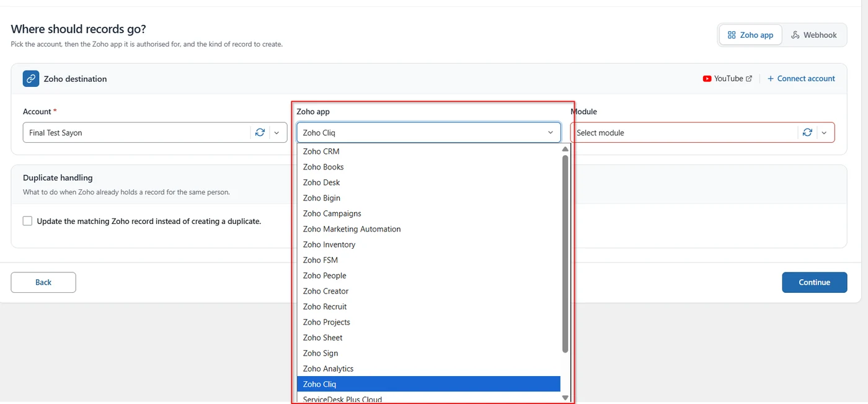
Task: Select Zoho Projects option
Action: point(428,322)
